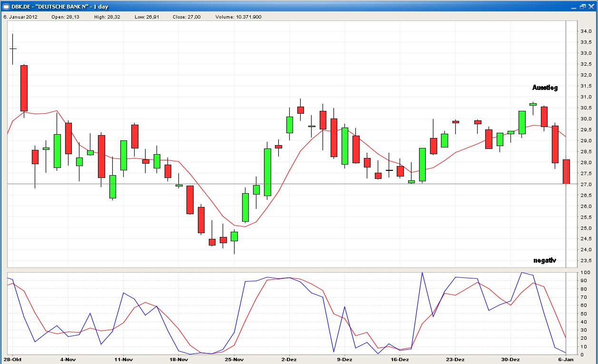Image resolution: width=598 pixels, height=364 pixels.
Task: Click the '0' oscillator axis label
Action: coord(582,355)
